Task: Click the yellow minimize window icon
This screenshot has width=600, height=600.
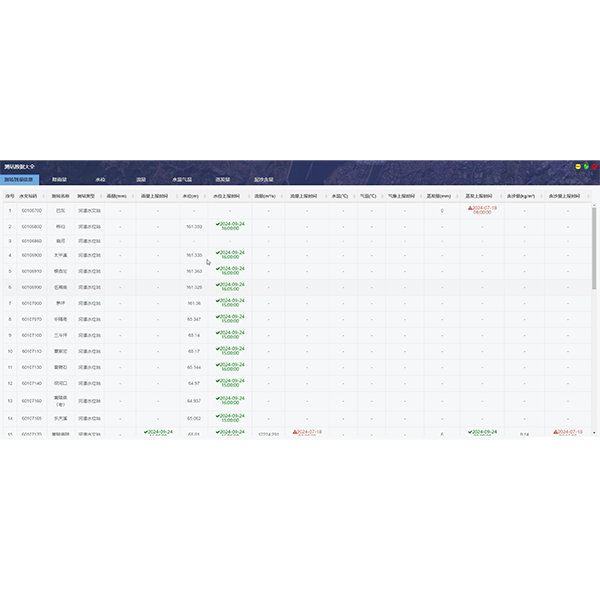Action: tap(578, 166)
